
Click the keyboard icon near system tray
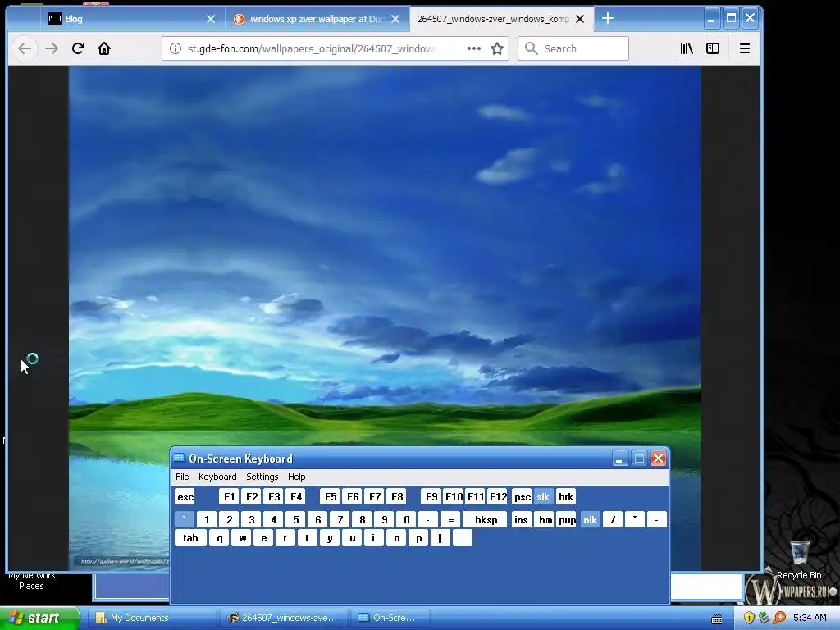(x=717, y=619)
